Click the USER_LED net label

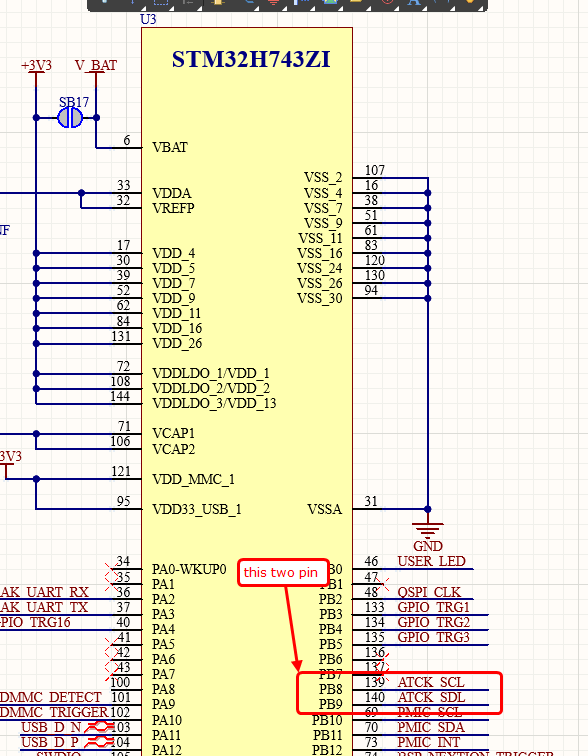pos(431,561)
